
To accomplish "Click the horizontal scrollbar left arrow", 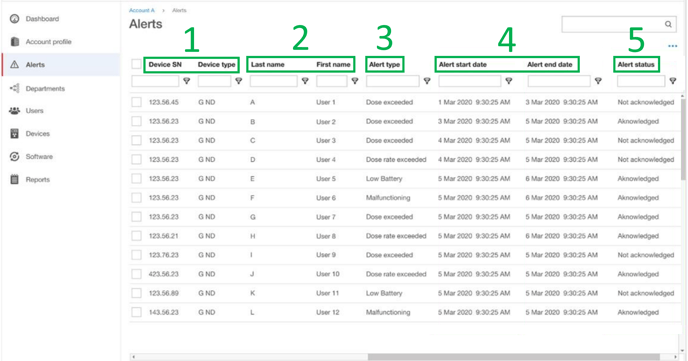I will pyautogui.click(x=133, y=357).
